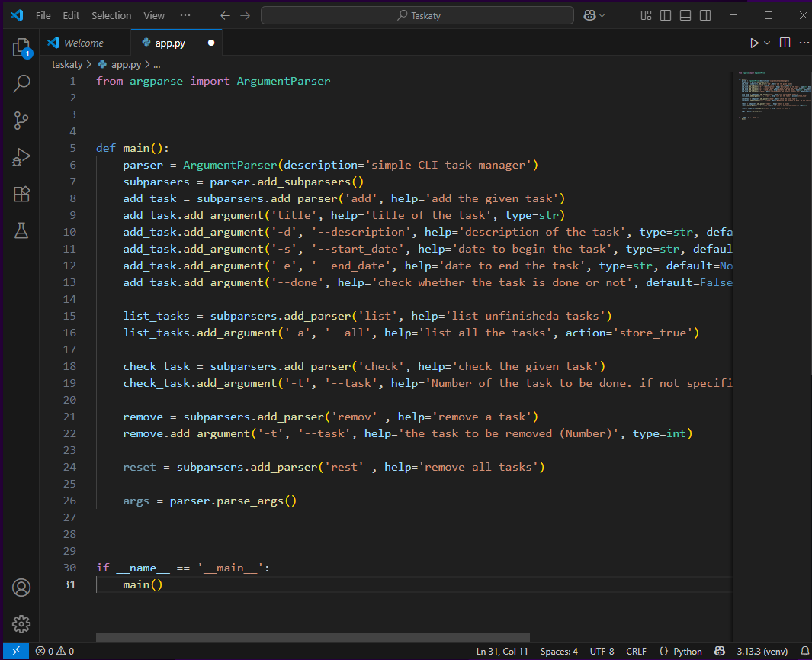Viewport: 812px width, 660px height.
Task: Expand the Run Python File dropdown arrow
Action: 767,43
